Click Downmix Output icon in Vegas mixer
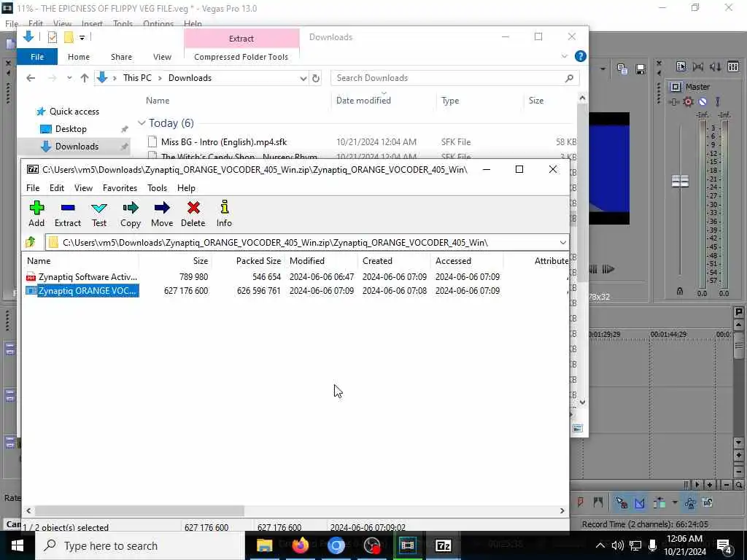Image resolution: width=747 pixels, height=560 pixels. click(698, 66)
